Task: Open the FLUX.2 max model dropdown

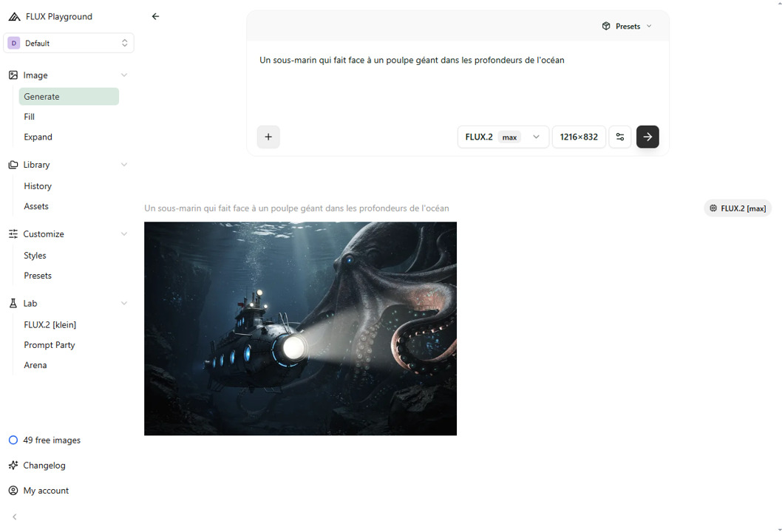Action: tap(503, 137)
